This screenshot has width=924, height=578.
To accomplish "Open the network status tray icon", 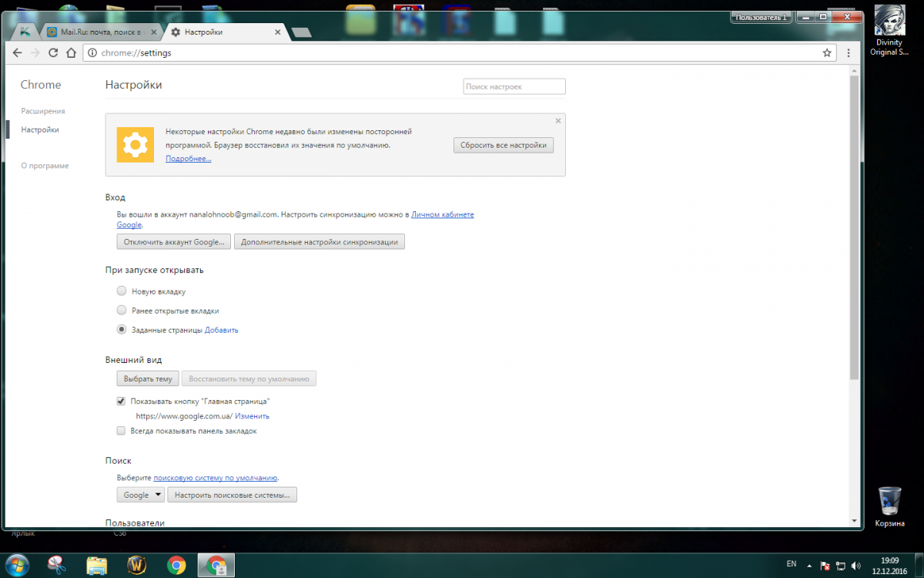I will coord(841,566).
